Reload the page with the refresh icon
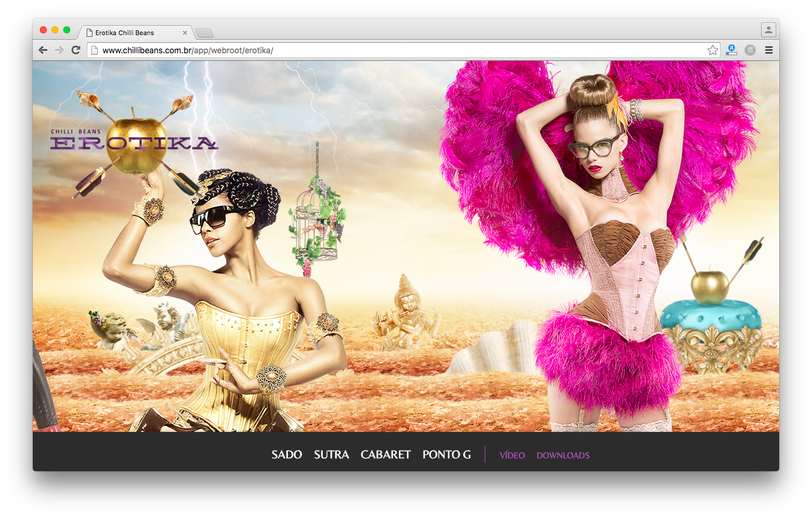This screenshot has width=812, height=518. point(76,50)
